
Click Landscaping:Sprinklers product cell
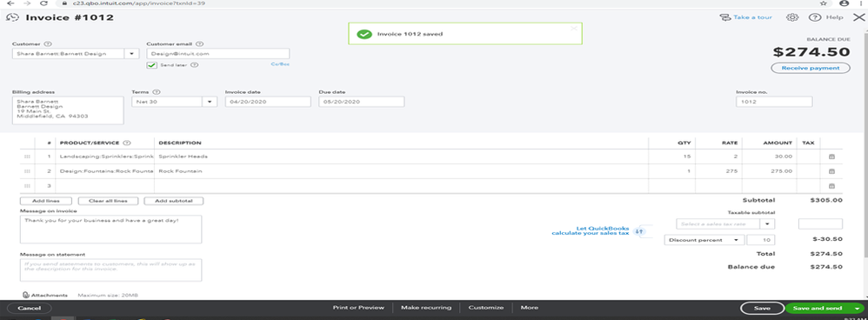pos(104,157)
